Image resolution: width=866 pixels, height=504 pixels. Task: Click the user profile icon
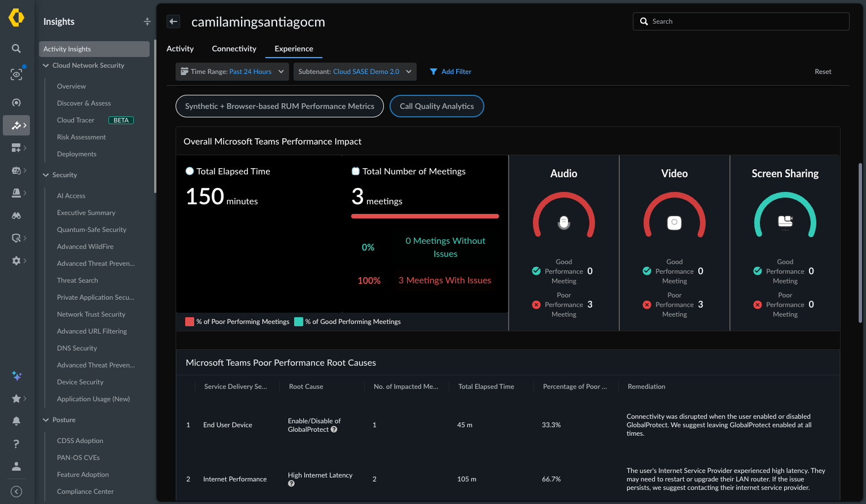click(x=16, y=466)
